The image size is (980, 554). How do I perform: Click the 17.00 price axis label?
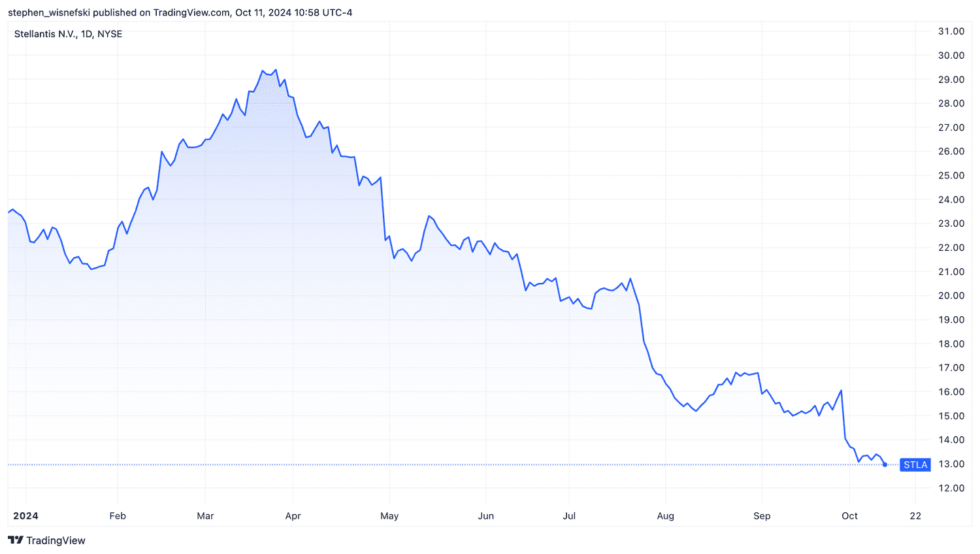tap(951, 368)
